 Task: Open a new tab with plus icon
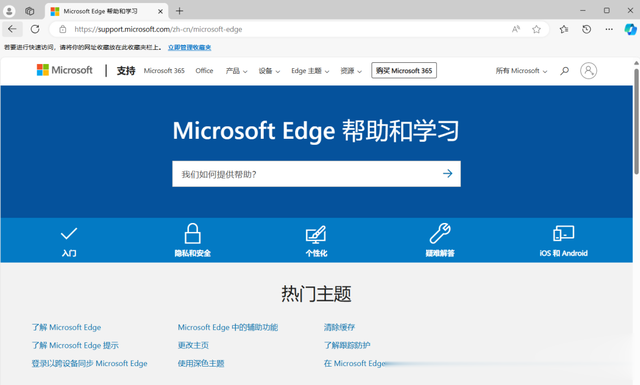(x=179, y=11)
